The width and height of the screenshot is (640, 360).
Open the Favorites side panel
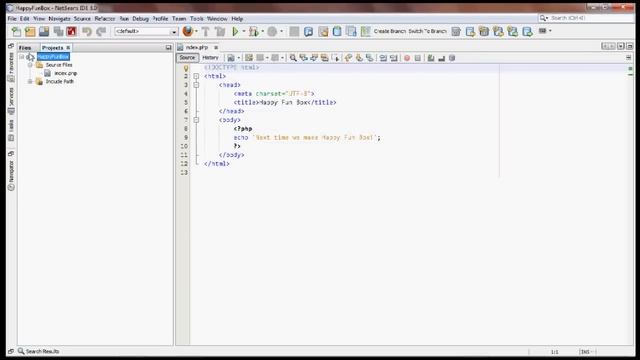[x=11, y=66]
